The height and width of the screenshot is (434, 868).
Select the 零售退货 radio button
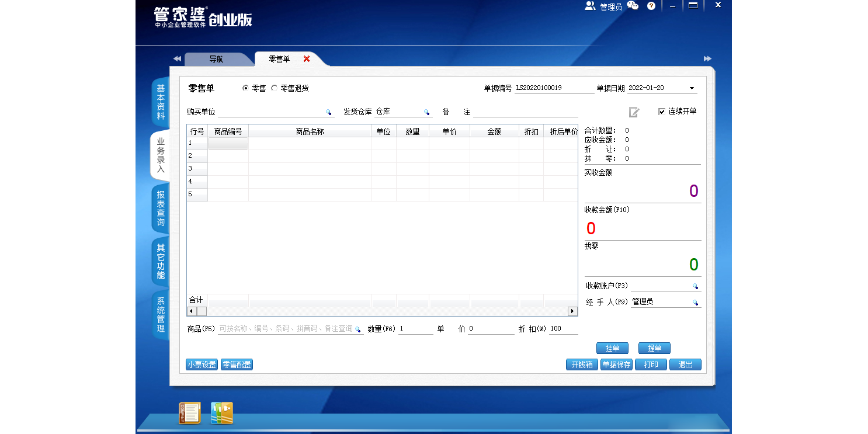coord(275,88)
